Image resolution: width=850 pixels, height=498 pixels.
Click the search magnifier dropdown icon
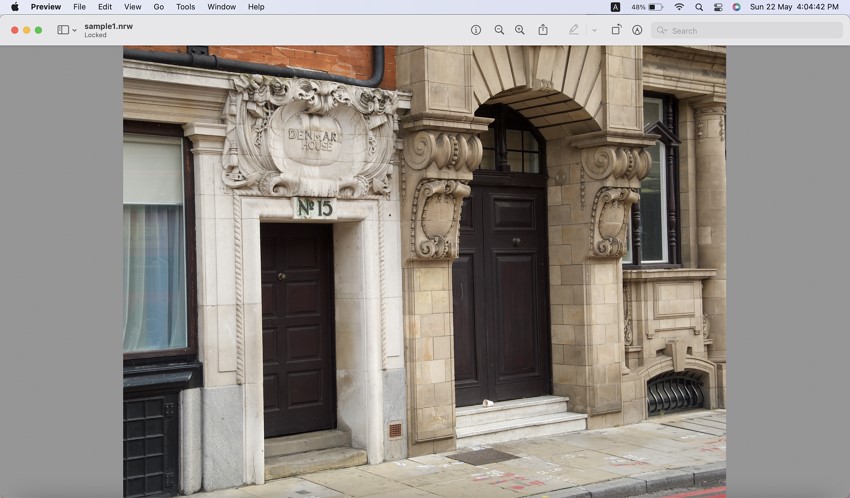662,30
